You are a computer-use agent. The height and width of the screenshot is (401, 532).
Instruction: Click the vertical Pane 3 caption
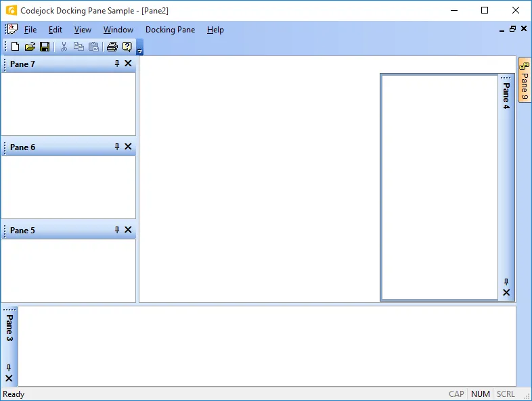(9, 328)
